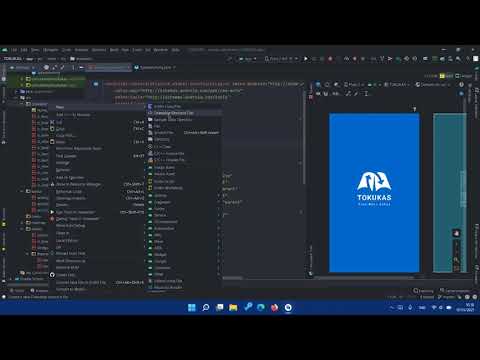The width and height of the screenshot is (480, 360).
Task: Open view options eye icon in layout editor
Action: pos(318,94)
